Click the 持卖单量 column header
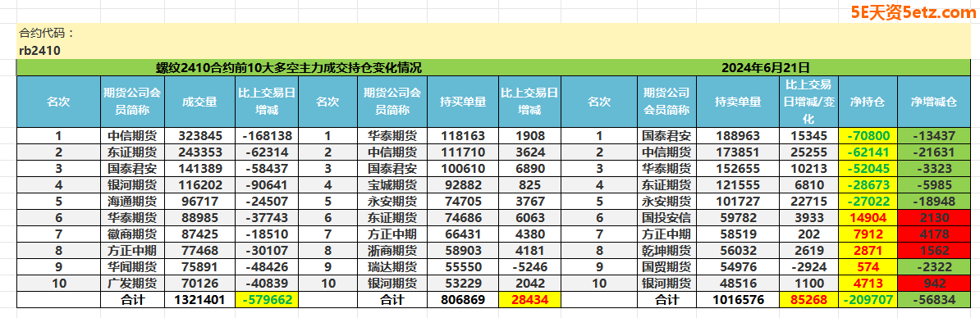Image resolution: width=980 pixels, height=318 pixels. [x=738, y=102]
